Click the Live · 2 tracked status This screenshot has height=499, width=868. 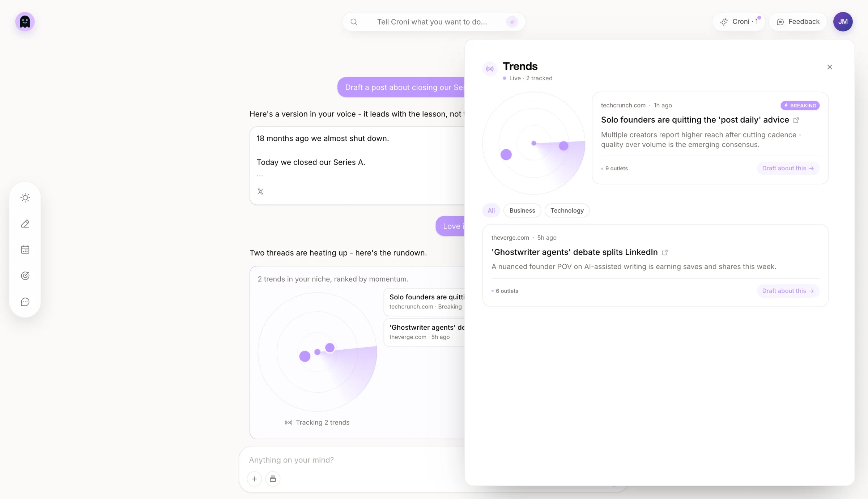(x=528, y=78)
